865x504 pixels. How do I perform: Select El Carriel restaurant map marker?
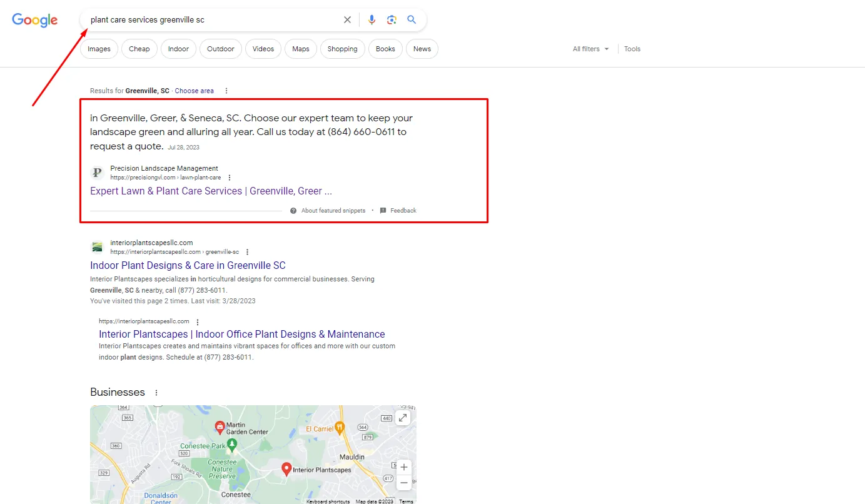(x=340, y=427)
